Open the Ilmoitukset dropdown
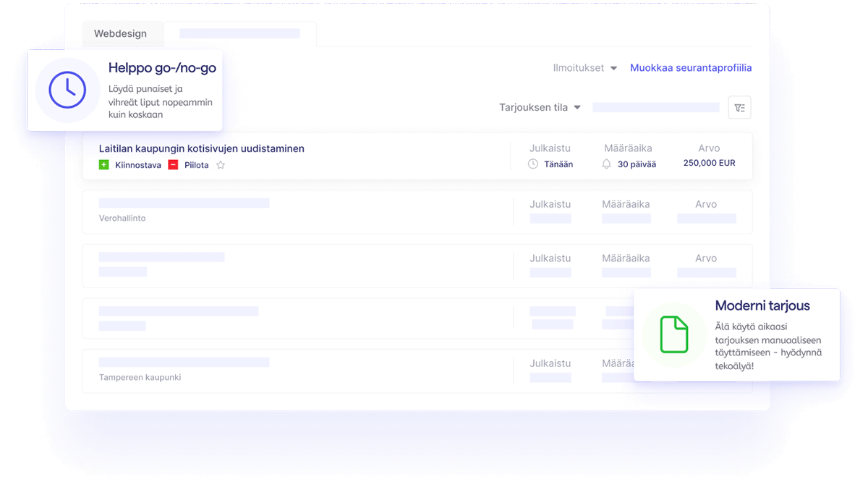This screenshot has height=498, width=868. [584, 67]
